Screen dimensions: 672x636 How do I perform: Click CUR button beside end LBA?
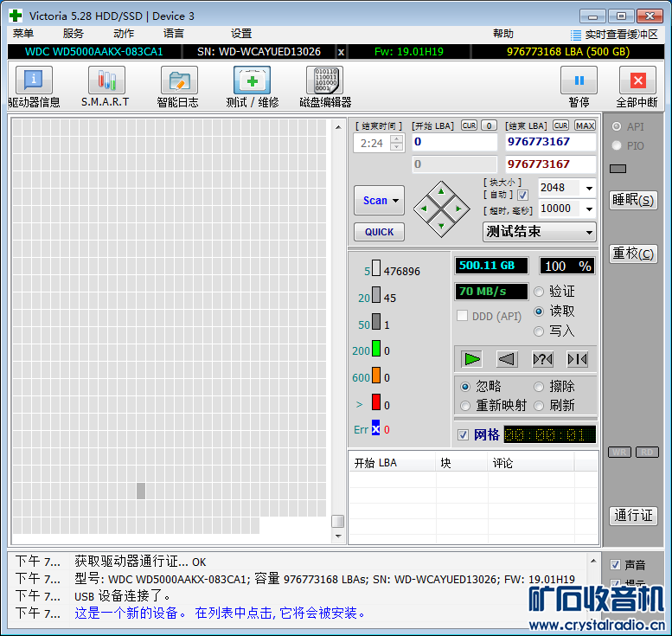point(560,125)
